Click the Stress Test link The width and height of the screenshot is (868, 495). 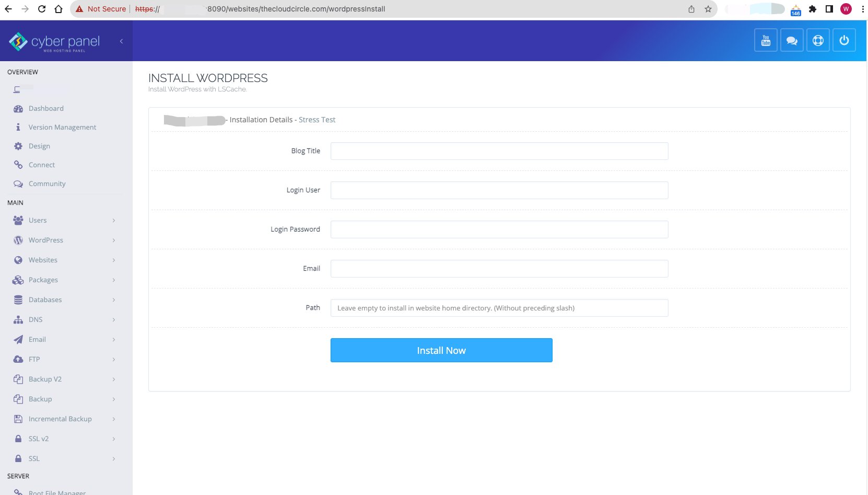pos(317,120)
